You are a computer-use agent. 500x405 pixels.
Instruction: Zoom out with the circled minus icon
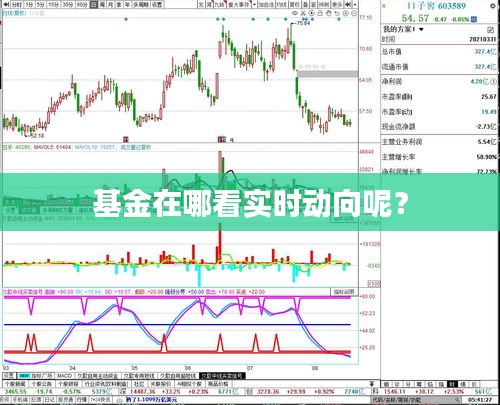[354, 13]
